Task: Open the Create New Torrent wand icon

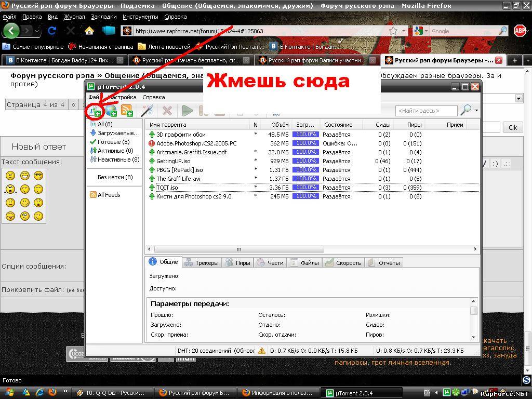Action: click(x=147, y=111)
